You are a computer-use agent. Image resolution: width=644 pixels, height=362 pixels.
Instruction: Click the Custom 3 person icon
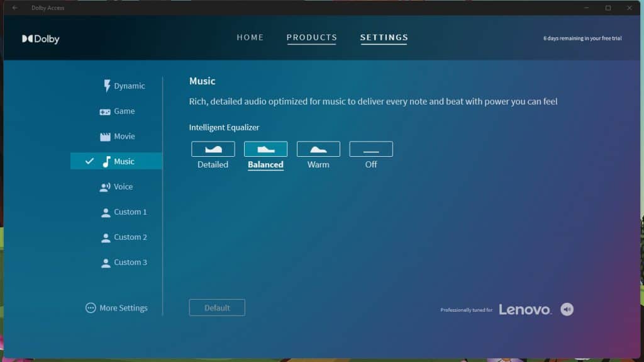pos(106,263)
